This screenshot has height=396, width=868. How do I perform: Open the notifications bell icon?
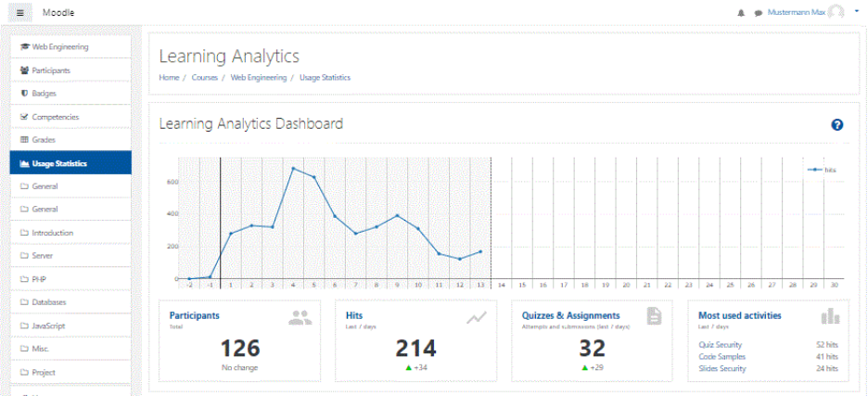coord(740,13)
